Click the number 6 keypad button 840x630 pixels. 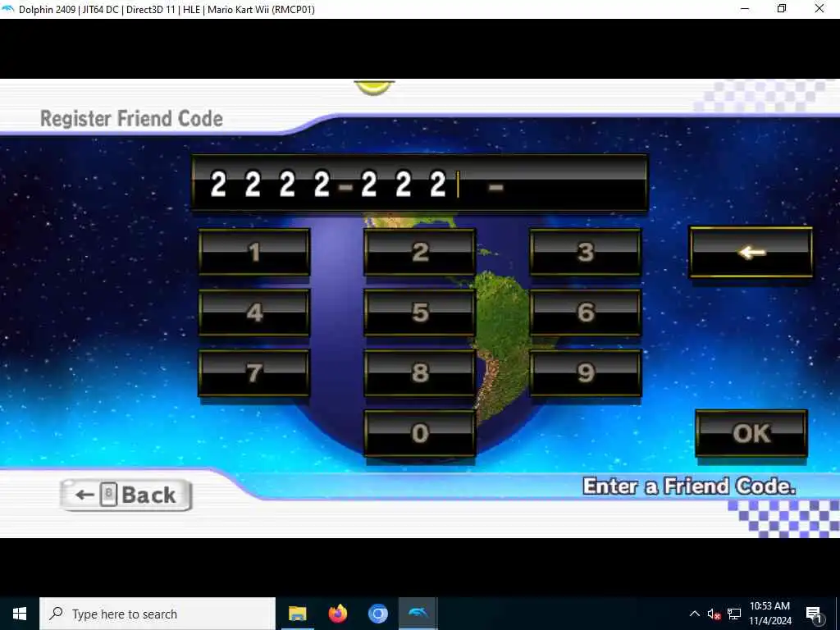coord(586,313)
